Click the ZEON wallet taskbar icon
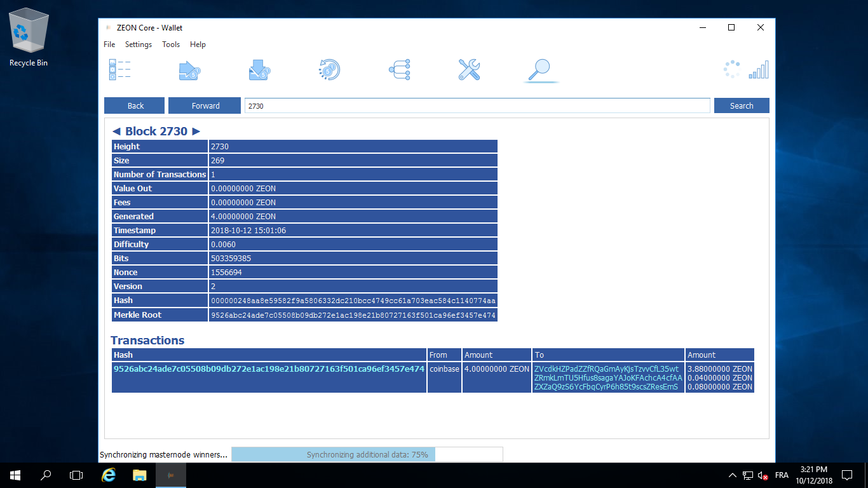 170,475
